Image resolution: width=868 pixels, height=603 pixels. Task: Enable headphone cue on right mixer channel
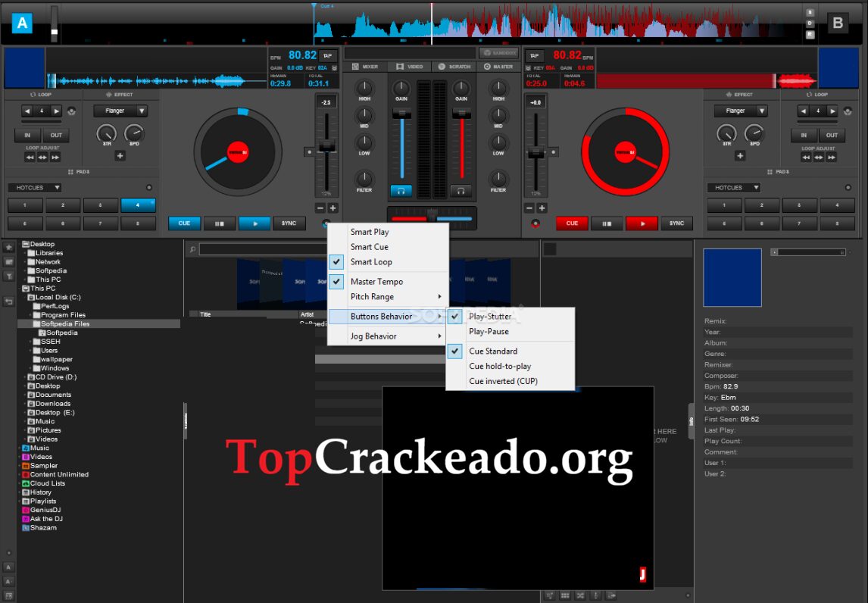[460, 191]
